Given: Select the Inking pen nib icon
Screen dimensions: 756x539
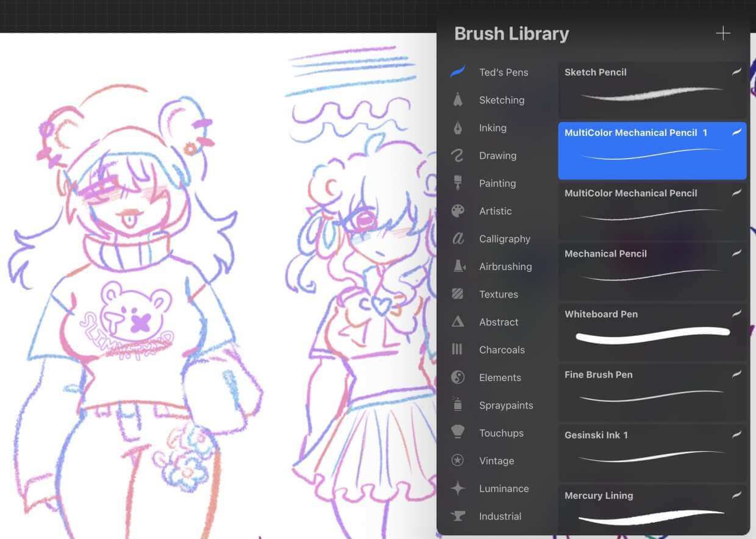Looking at the screenshot, I should click(457, 128).
